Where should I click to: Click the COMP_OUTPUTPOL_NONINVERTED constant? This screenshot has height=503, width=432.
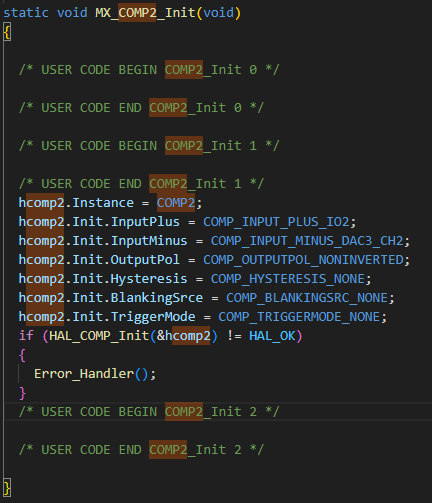click(x=303, y=260)
